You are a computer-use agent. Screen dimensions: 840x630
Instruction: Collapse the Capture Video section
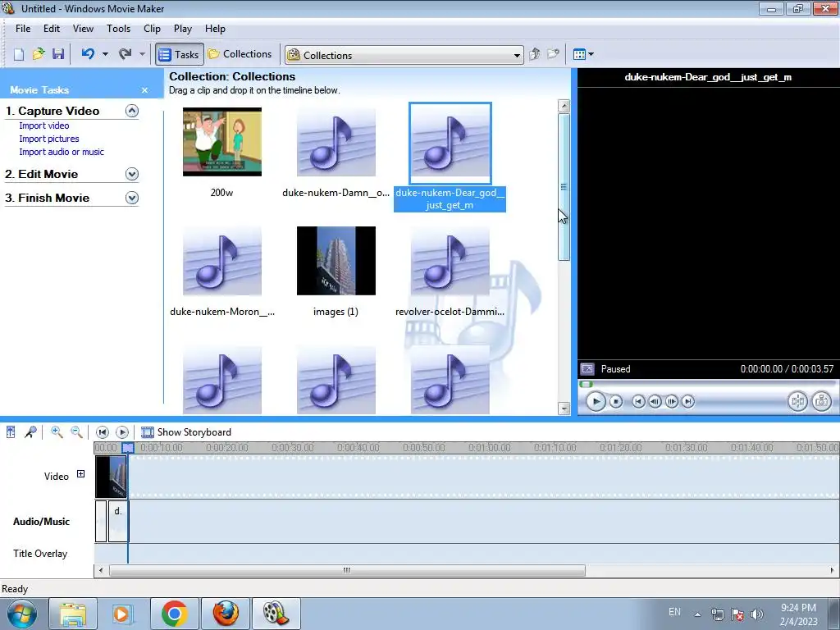[x=132, y=111]
